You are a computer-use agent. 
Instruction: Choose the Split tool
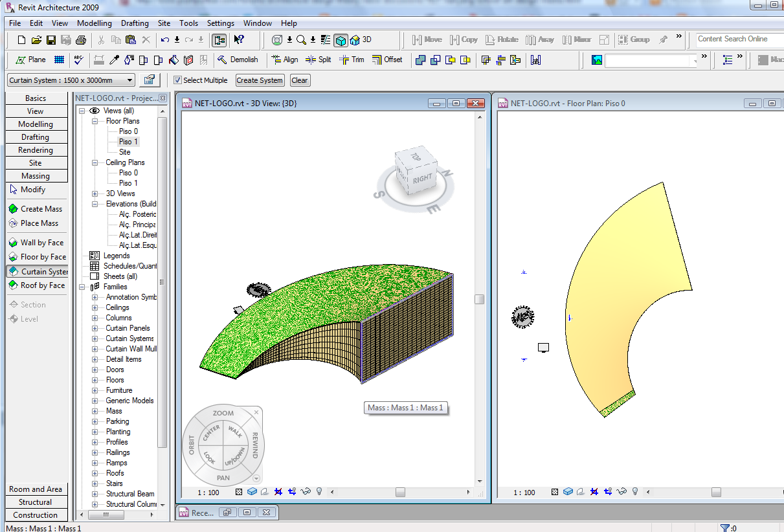318,60
